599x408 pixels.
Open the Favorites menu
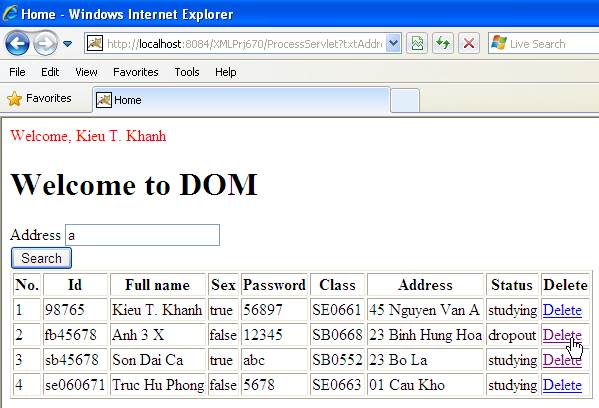[x=136, y=72]
